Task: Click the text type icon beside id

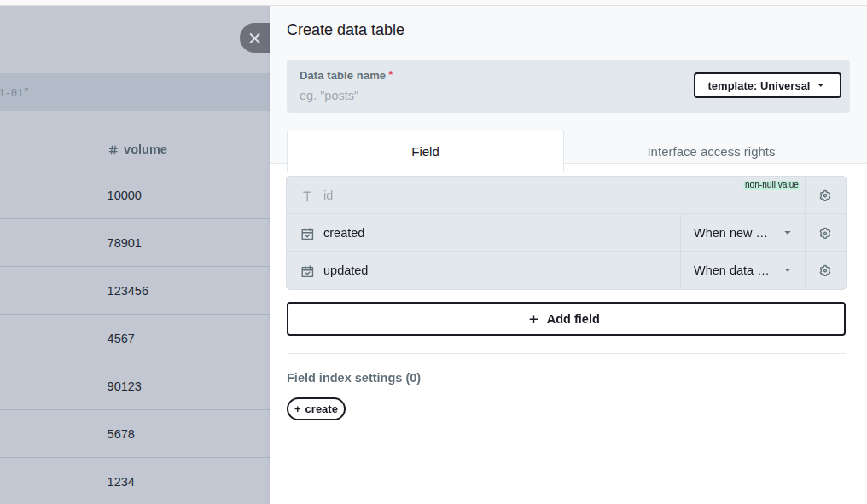Action: tap(307, 196)
